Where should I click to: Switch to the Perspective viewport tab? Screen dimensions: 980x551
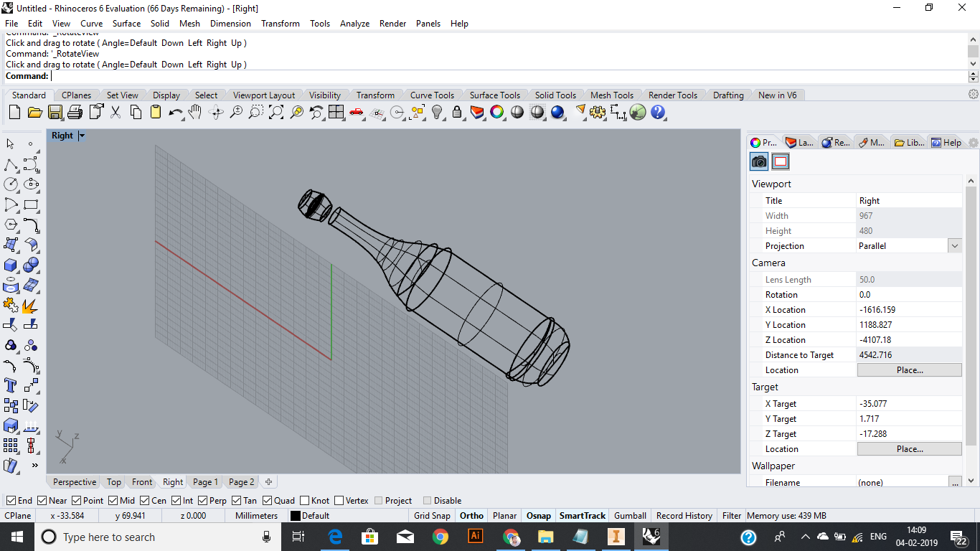click(x=74, y=482)
